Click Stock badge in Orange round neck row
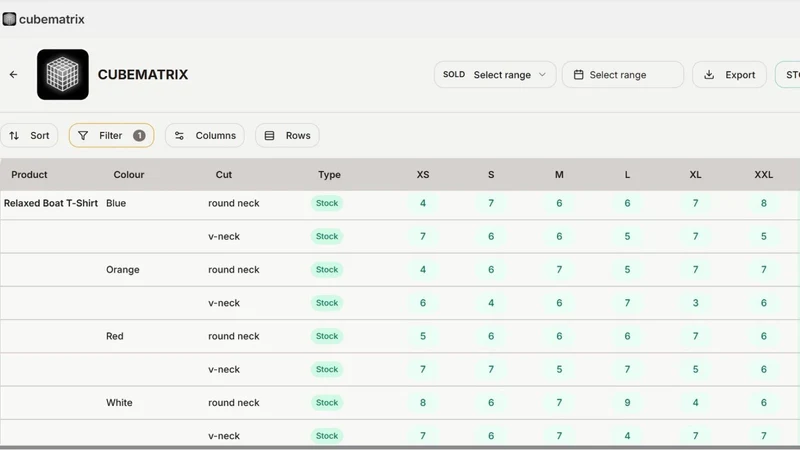 (x=327, y=269)
